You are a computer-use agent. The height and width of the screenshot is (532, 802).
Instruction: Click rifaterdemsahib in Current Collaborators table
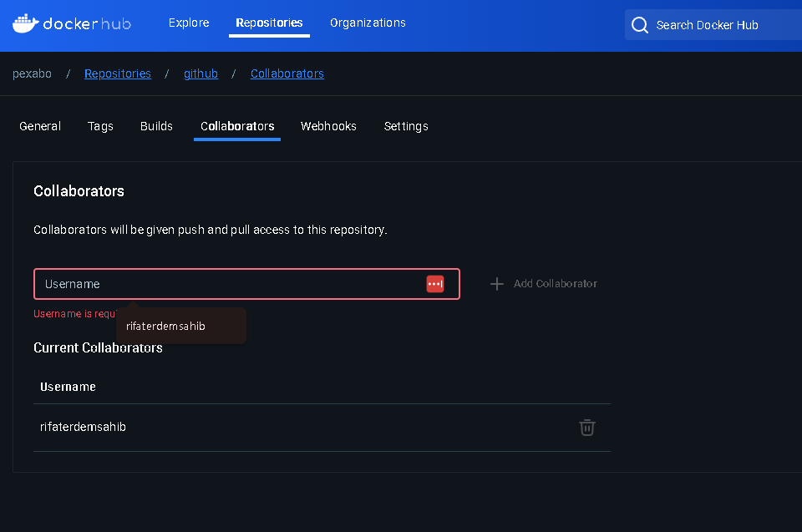click(x=83, y=427)
